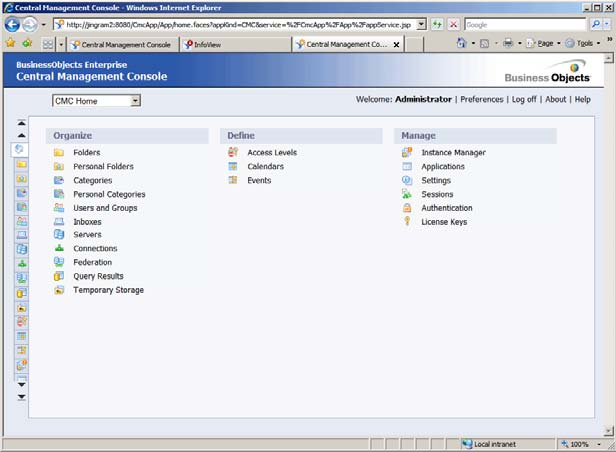Expand the Quick Tabs dropdown arrow

pyautogui.click(x=60, y=44)
